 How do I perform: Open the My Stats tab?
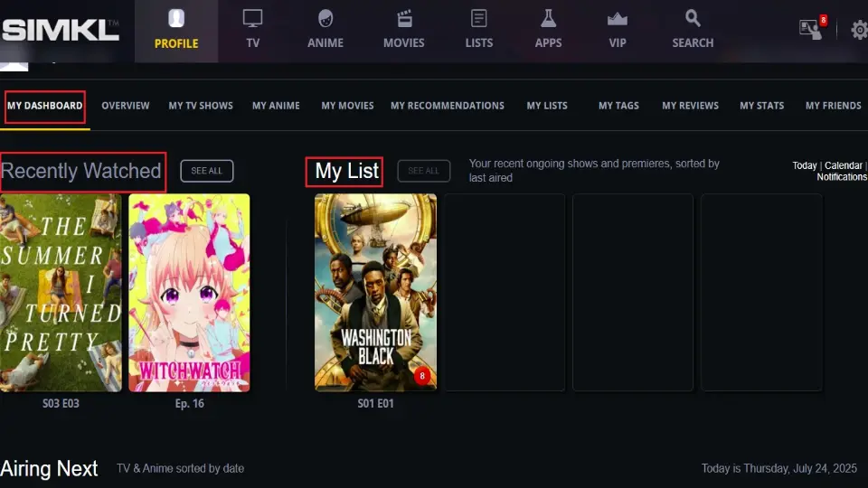point(761,106)
